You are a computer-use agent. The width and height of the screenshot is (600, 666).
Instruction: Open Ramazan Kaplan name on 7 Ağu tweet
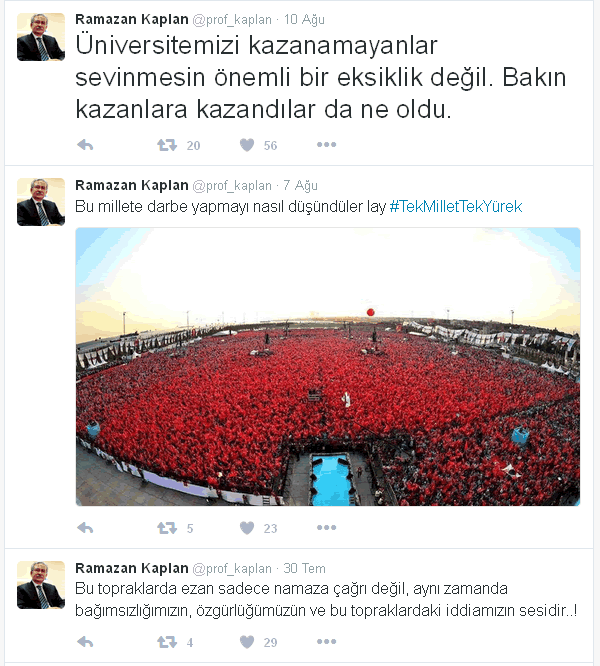pyautogui.click(x=132, y=185)
